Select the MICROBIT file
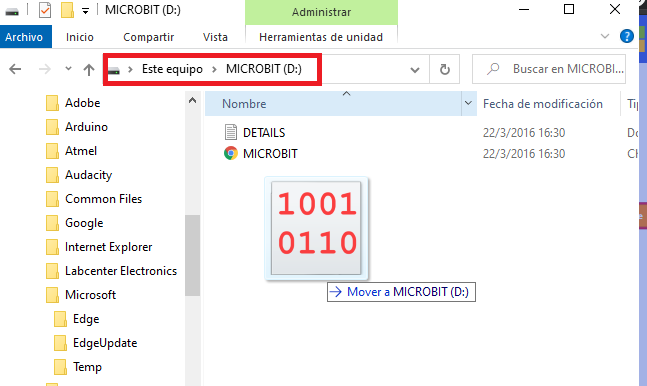This screenshot has height=386, width=647. point(270,154)
